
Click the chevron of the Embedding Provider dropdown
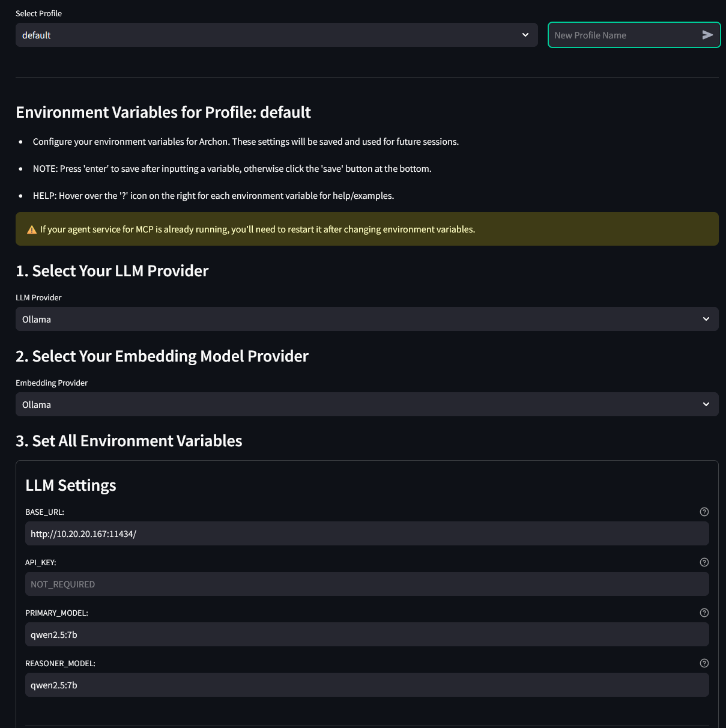(706, 404)
